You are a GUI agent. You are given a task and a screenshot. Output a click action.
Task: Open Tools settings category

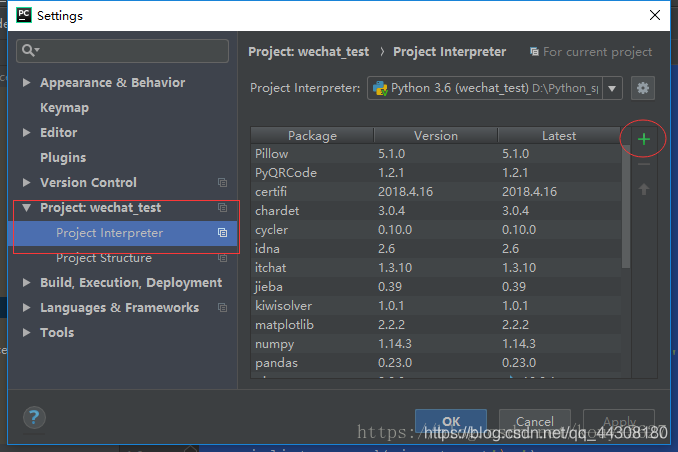(57, 333)
